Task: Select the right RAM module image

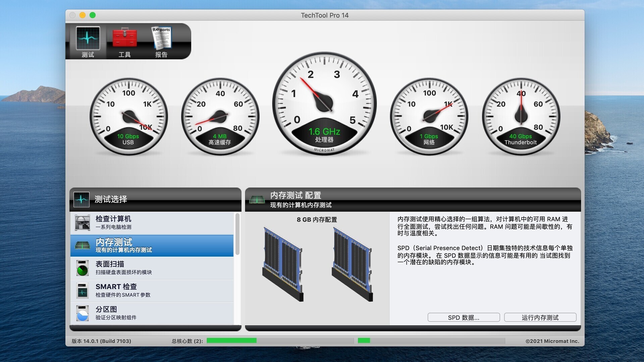Action: (352, 264)
